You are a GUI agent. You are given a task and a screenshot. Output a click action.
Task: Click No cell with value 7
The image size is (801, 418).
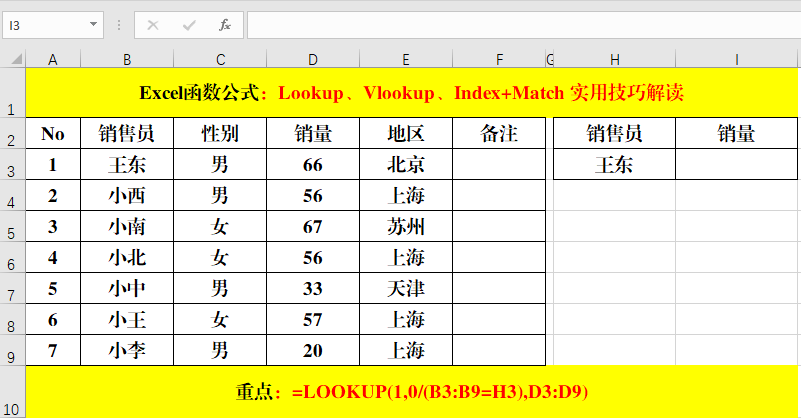[53, 351]
